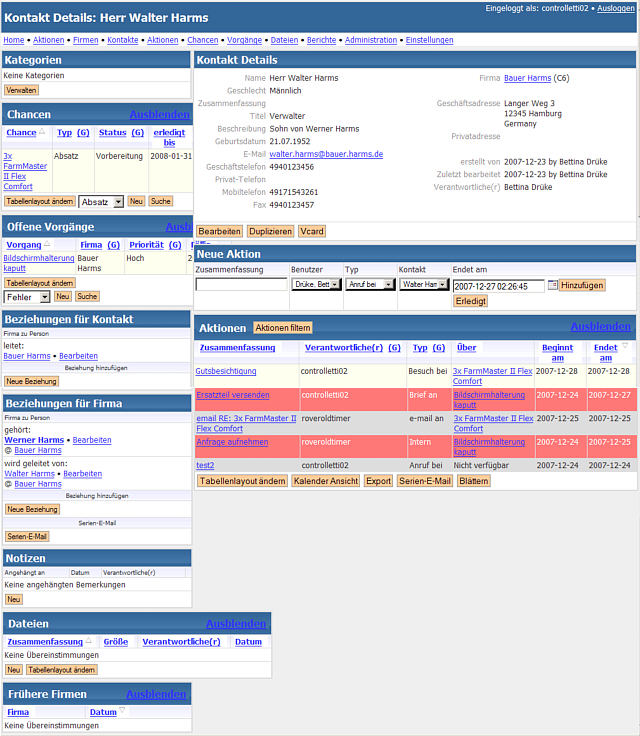The image size is (640, 736).
Task: Open the calendar picker next to the date field
Action: [x=552, y=285]
